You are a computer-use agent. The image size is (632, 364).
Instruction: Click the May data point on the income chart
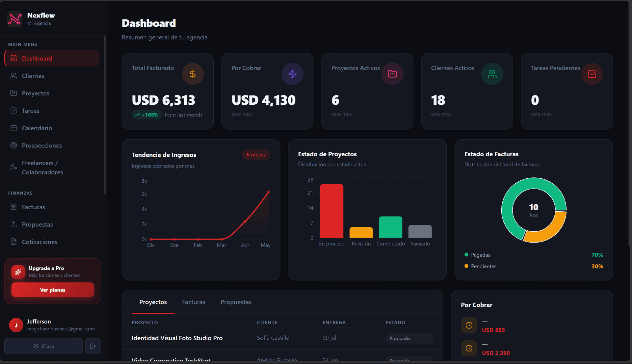(x=269, y=192)
